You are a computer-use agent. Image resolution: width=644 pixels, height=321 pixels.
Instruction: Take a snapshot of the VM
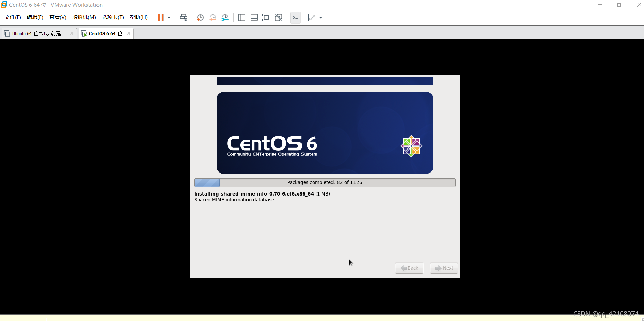[200, 18]
